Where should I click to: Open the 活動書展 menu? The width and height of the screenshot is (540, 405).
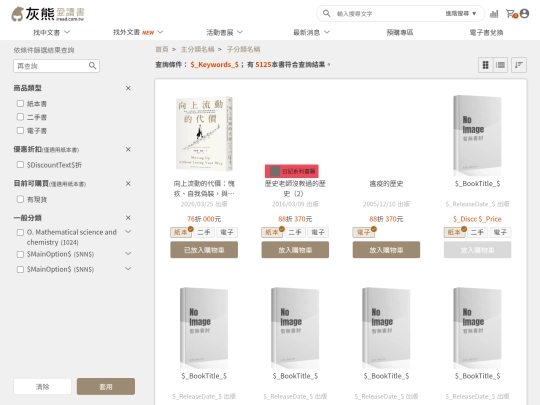(x=225, y=32)
